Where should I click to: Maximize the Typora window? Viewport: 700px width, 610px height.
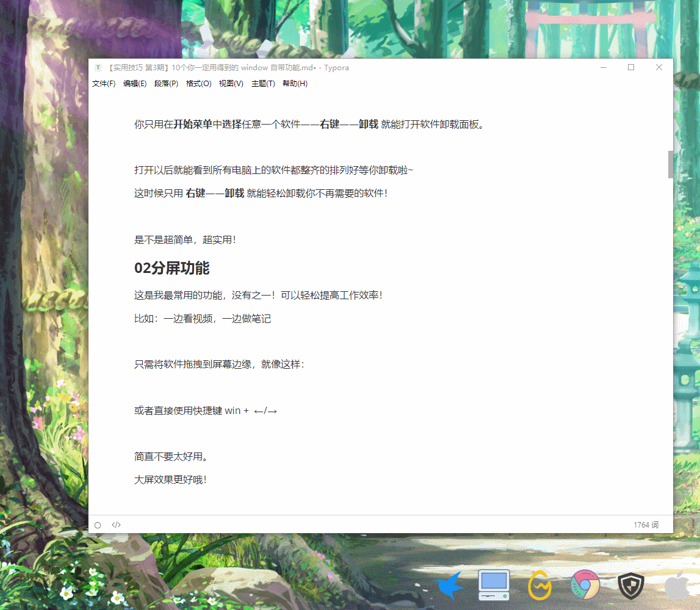click(x=631, y=67)
